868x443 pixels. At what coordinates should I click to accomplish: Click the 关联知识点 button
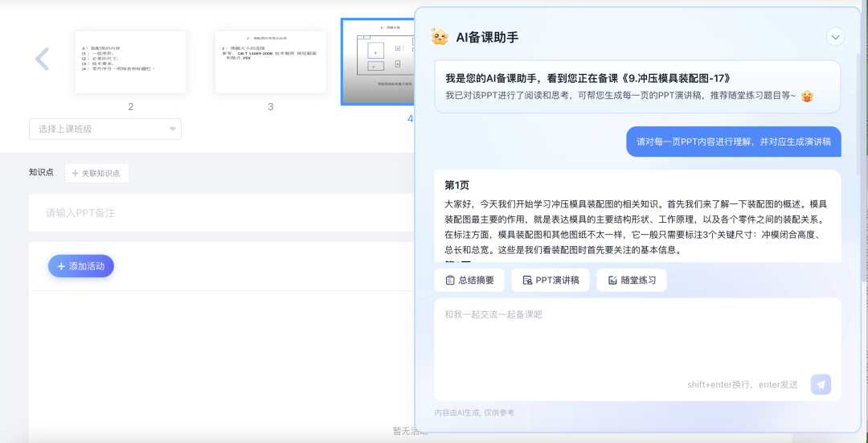[97, 174]
